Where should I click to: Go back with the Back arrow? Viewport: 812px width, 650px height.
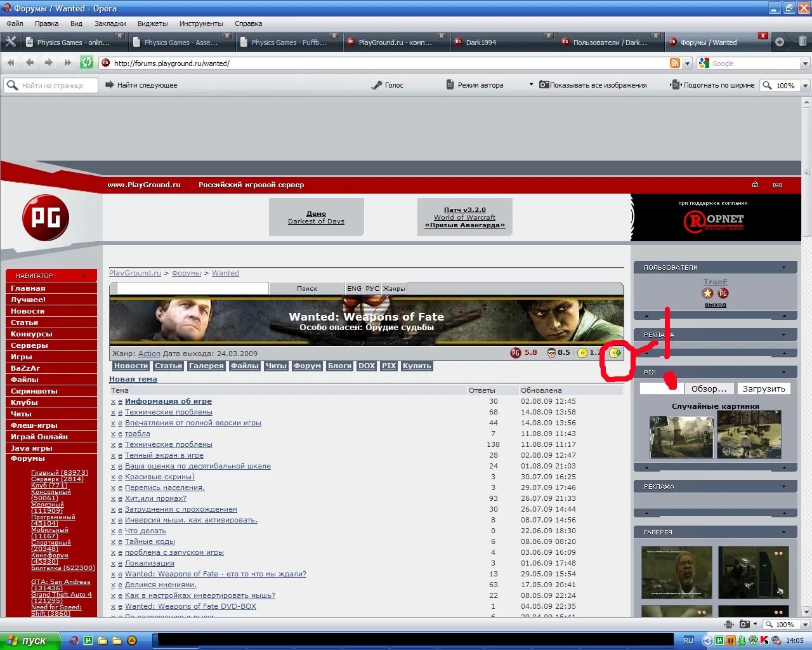(x=30, y=62)
